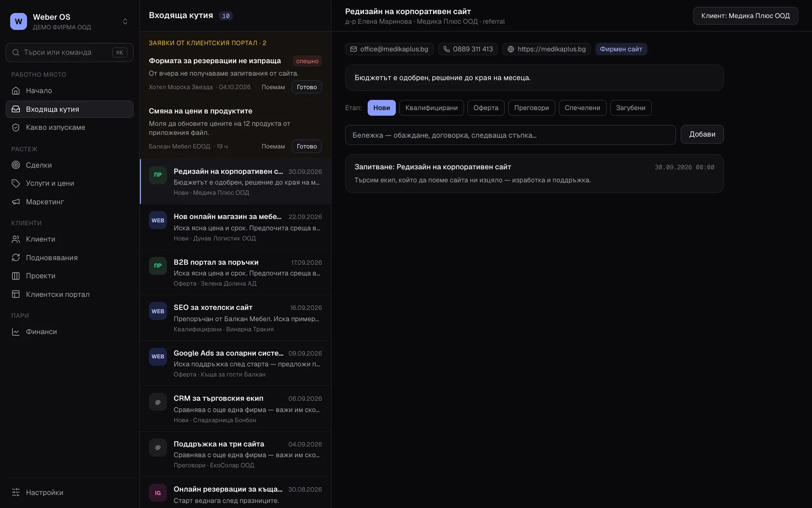Viewport: 812px width, 508px height.
Task: Mark Смяна на цени request as Готово
Action: click(x=306, y=146)
